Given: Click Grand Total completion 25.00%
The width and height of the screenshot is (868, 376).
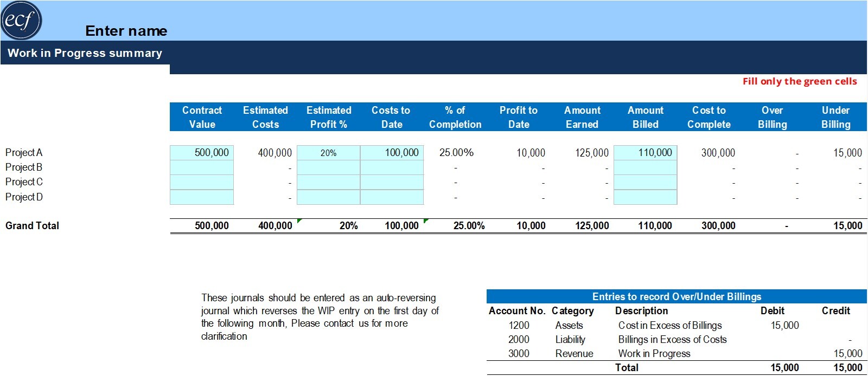Looking at the screenshot, I should (469, 226).
